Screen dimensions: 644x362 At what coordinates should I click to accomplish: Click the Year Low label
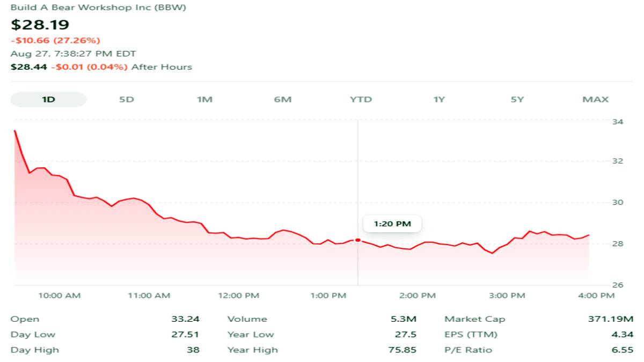tap(251, 335)
